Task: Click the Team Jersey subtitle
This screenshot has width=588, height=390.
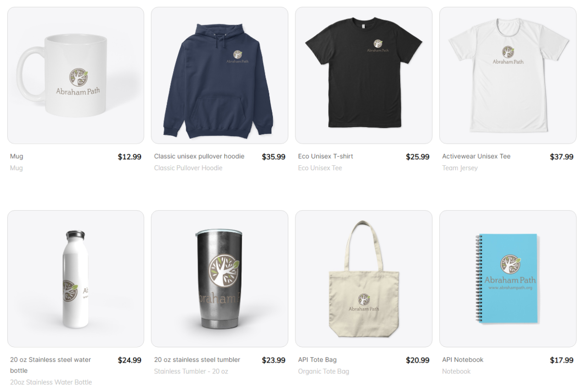Action: (x=460, y=168)
